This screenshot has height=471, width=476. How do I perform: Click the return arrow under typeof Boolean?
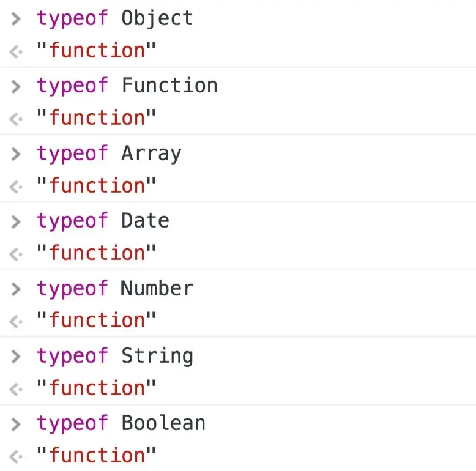pos(16,457)
